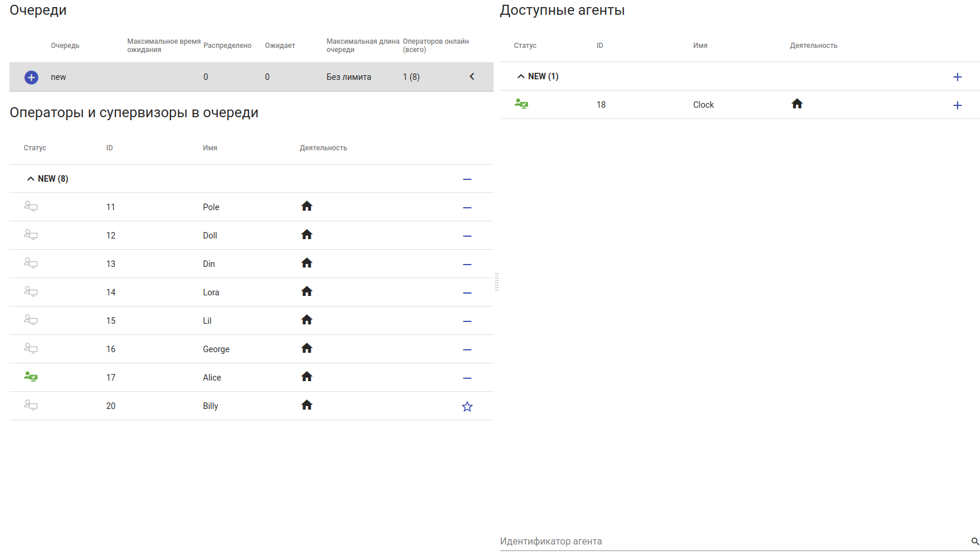The height and width of the screenshot is (554, 980).
Task: Click the vertical panel splitter handle
Action: coord(497,282)
